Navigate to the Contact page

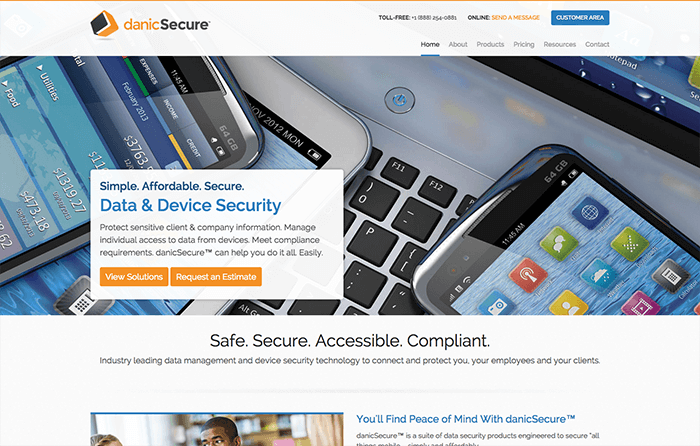[x=597, y=44]
